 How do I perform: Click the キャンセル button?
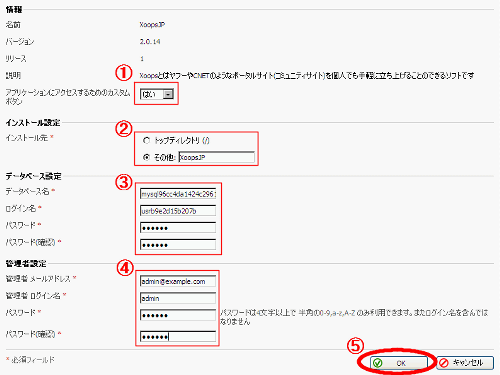pyautogui.click(x=465, y=363)
